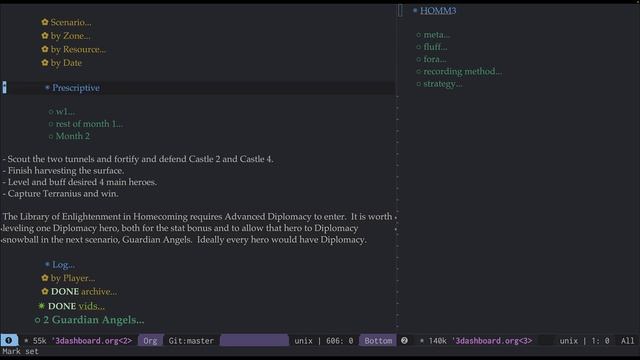Image resolution: width=640 pixels, height=360 pixels.
Task: Open the HOMM3 link in right pane
Action: (x=438, y=11)
